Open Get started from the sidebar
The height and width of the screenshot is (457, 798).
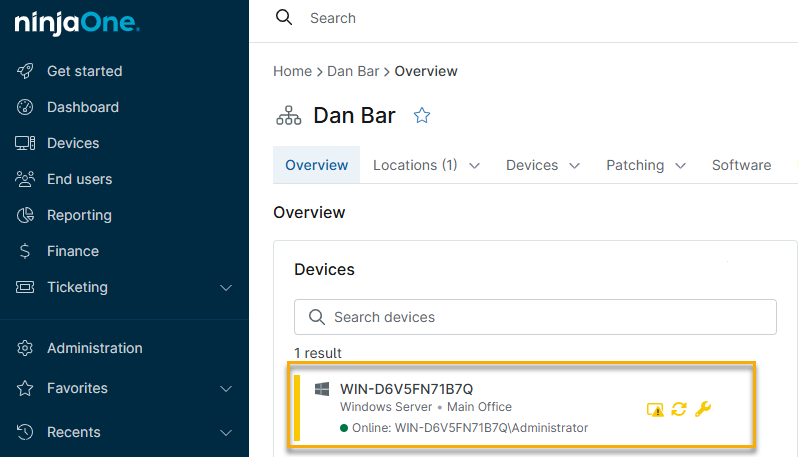(84, 71)
